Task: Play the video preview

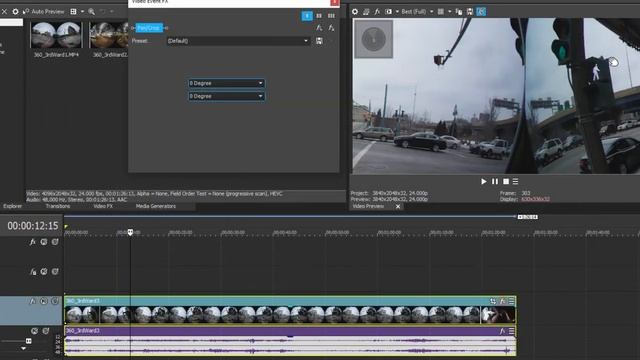Action: [484, 181]
